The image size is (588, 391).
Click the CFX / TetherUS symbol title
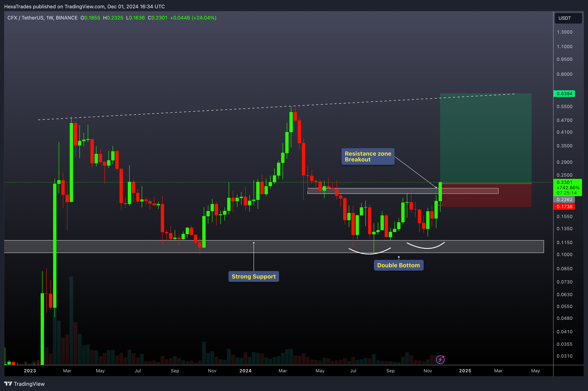(42, 18)
